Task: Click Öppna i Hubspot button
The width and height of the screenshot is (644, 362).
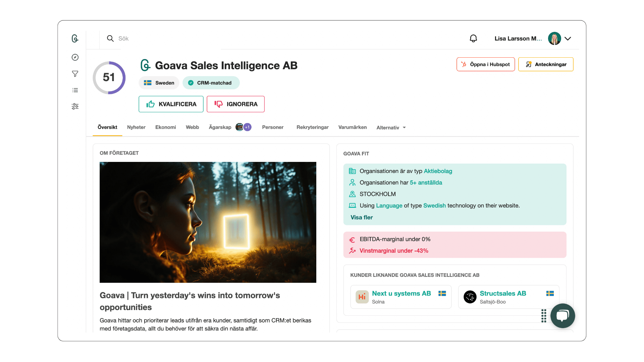Action: click(485, 64)
